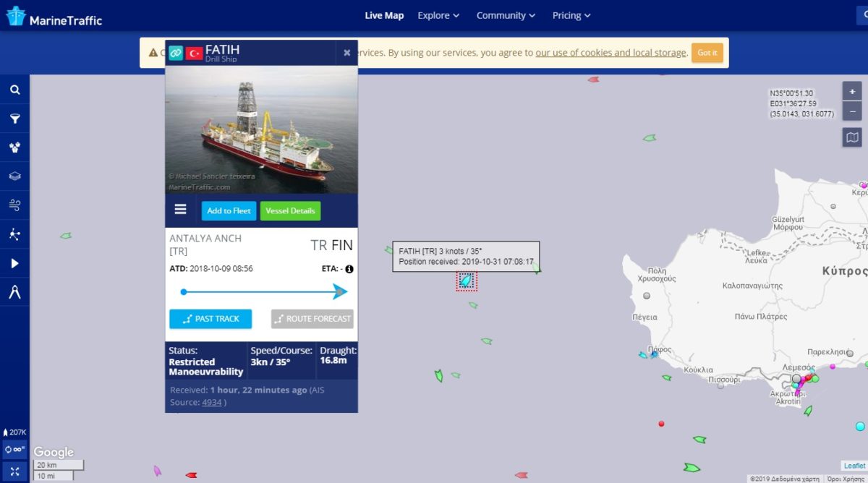Select the distance measuring compass tool

pos(14,292)
